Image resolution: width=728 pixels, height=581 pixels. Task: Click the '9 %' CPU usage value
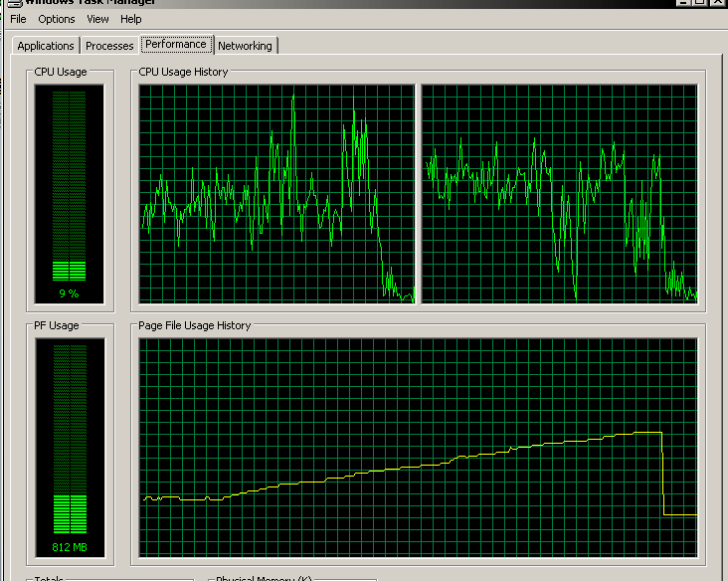(69, 293)
